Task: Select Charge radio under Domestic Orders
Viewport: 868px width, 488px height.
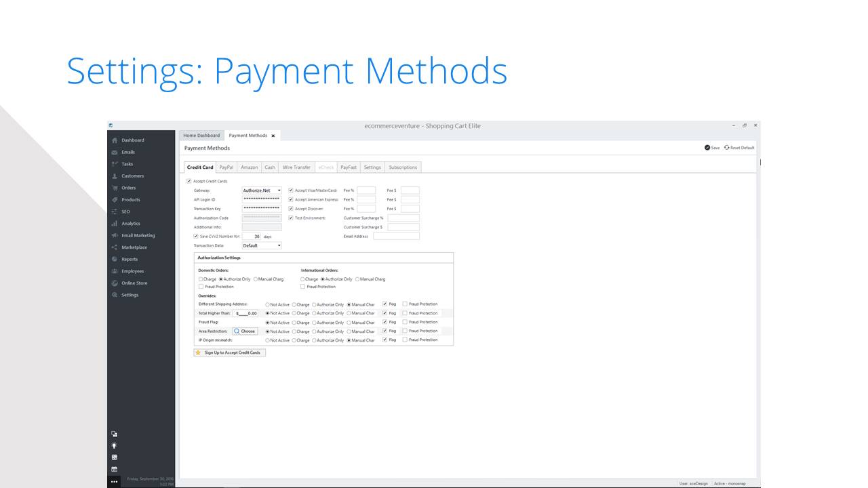Action: tap(201, 279)
